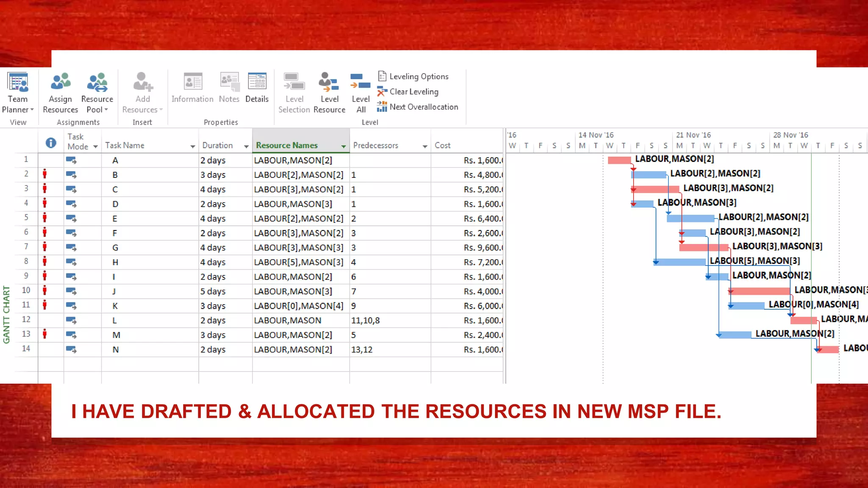The width and height of the screenshot is (868, 488).
Task: Select task name cell A
Action: point(150,161)
